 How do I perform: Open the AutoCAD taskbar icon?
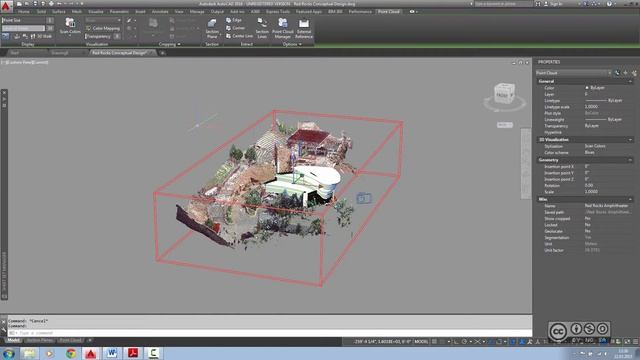pyautogui.click(x=91, y=353)
